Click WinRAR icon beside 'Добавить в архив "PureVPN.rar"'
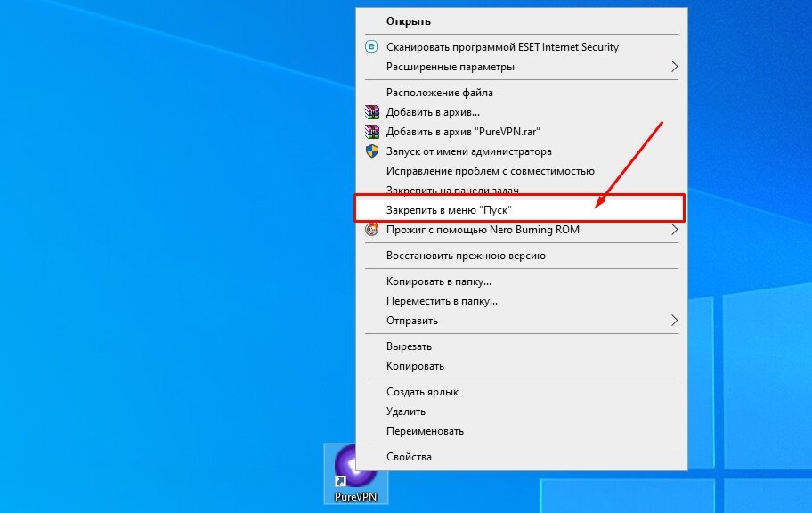The width and height of the screenshot is (812, 513). (372, 132)
